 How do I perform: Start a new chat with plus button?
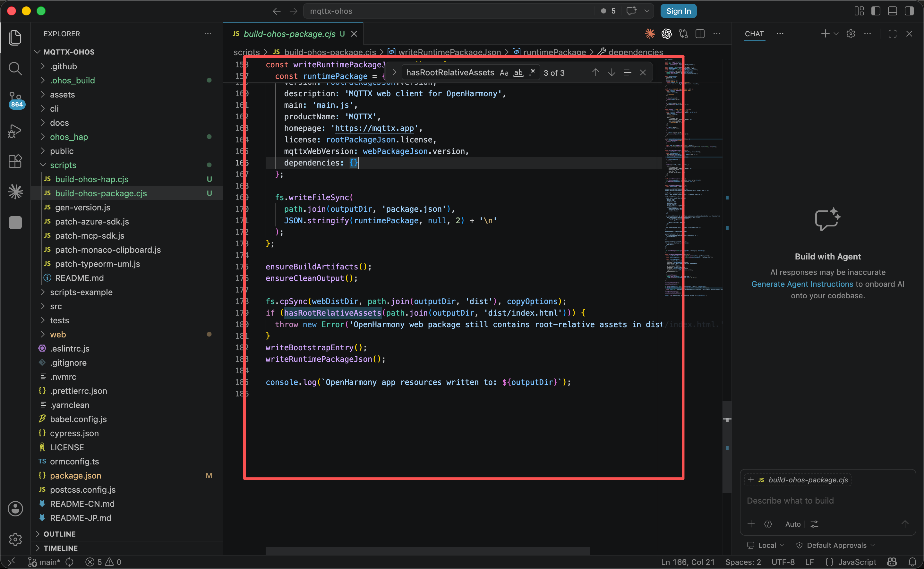tap(825, 34)
